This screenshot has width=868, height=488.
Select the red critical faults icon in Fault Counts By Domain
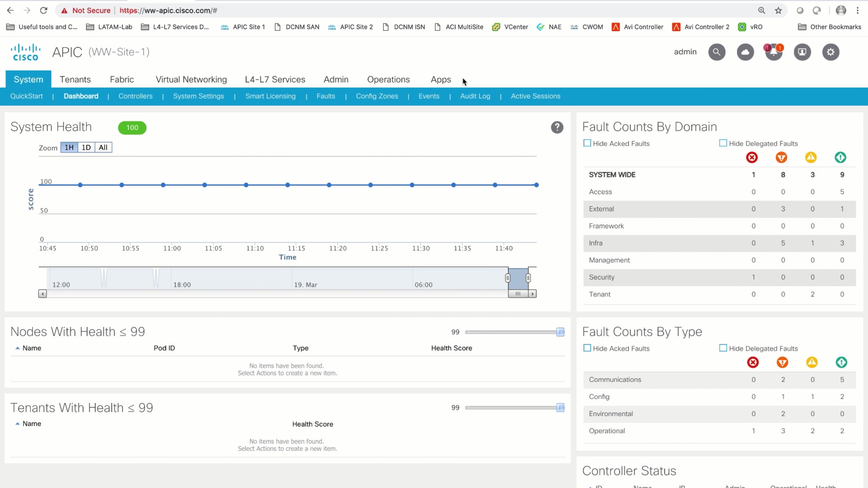coord(752,157)
